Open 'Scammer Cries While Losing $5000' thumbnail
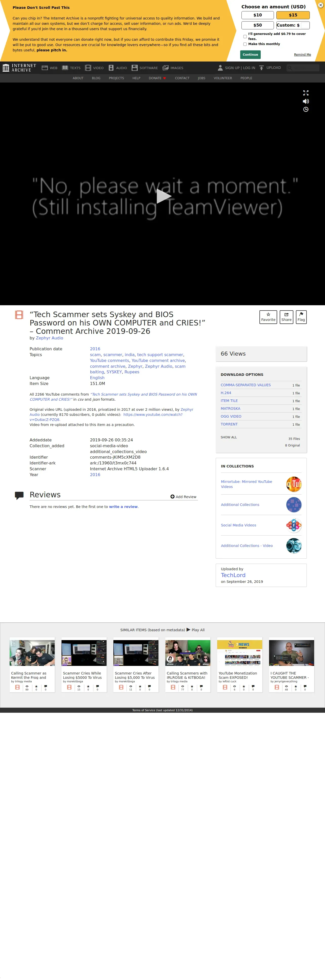The image size is (325, 980). tap(84, 653)
